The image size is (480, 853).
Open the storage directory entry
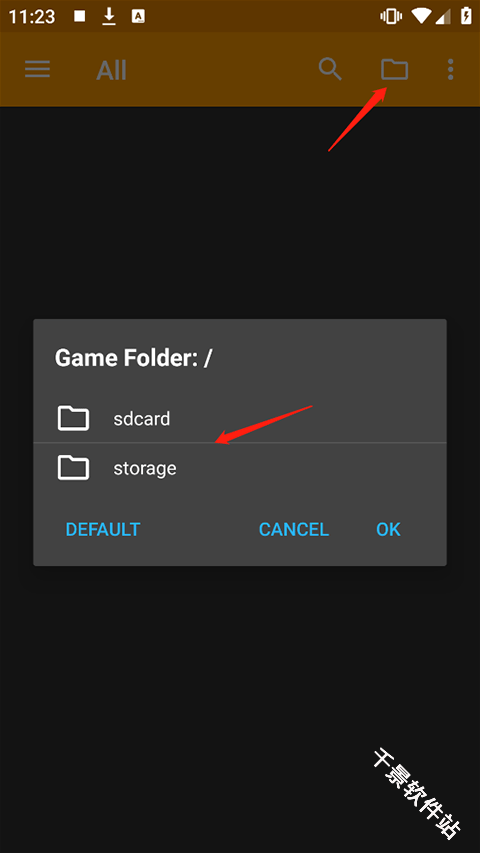click(x=240, y=468)
